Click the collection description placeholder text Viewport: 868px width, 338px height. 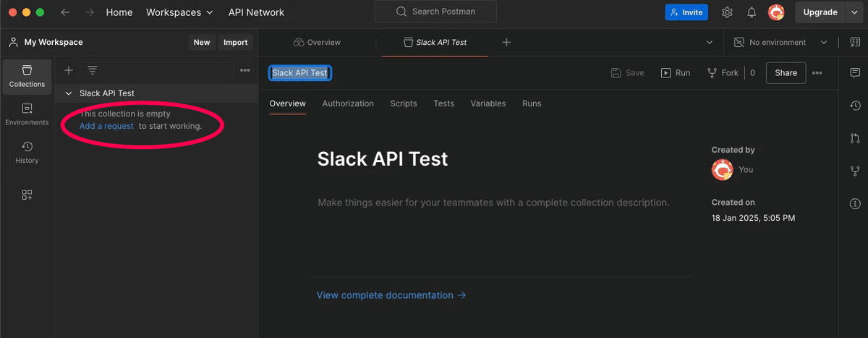493,203
